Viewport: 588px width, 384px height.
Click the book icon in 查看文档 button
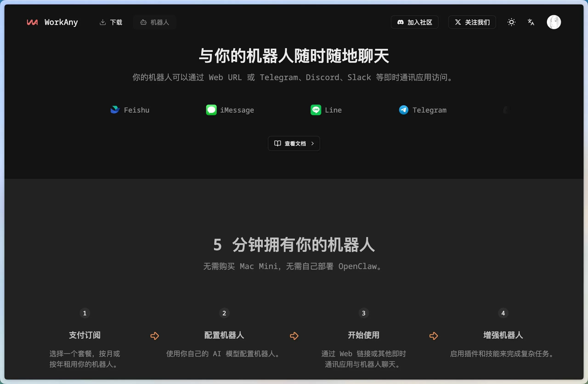[277, 143]
